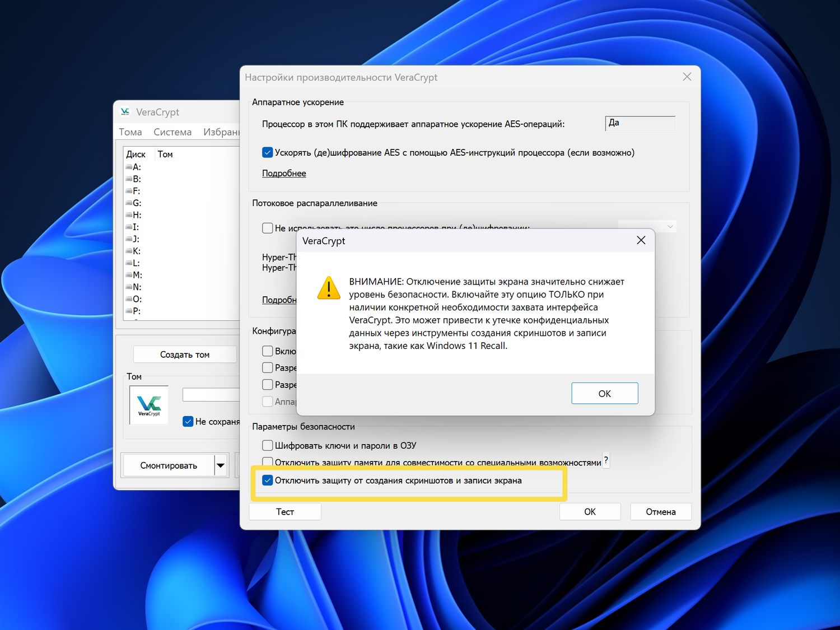Click the 'Том' column header
Image resolution: width=840 pixels, height=630 pixels.
coord(165,154)
